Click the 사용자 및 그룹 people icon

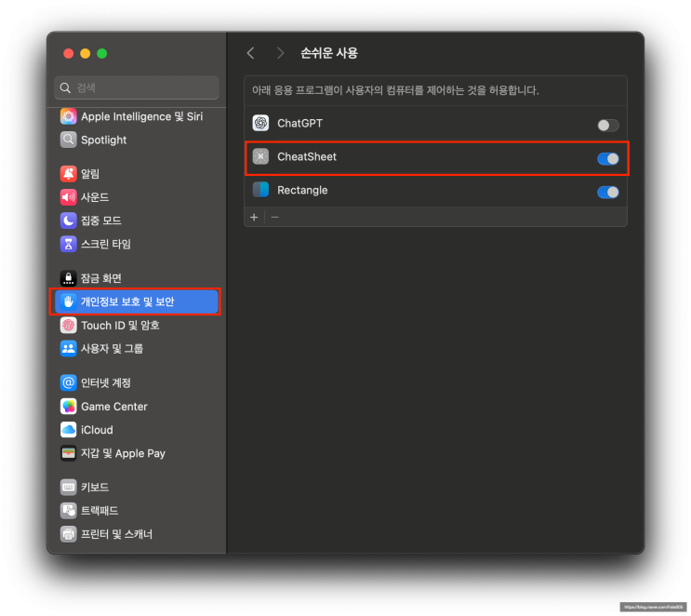(68, 349)
